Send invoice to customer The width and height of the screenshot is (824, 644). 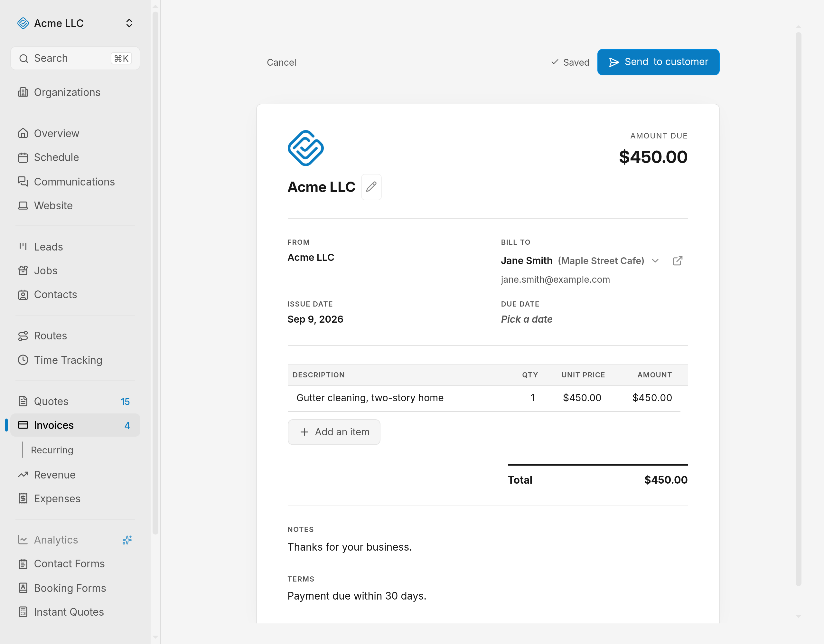point(658,62)
